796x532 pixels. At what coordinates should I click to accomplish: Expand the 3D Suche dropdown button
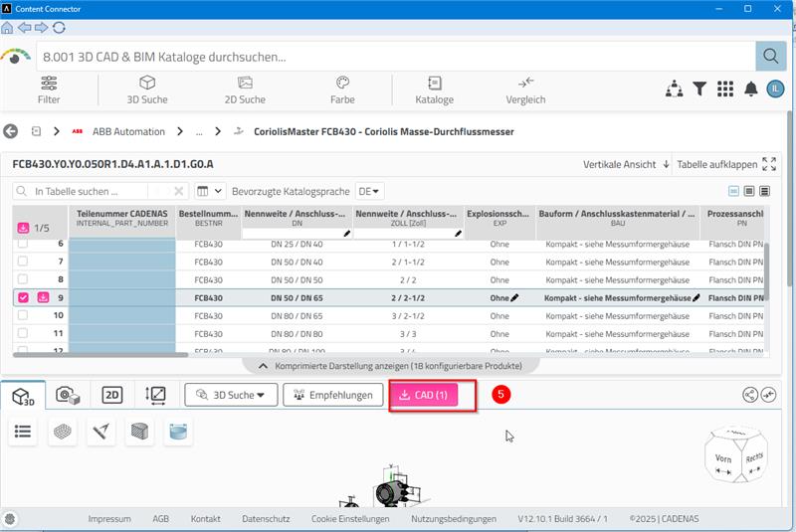[x=230, y=395]
